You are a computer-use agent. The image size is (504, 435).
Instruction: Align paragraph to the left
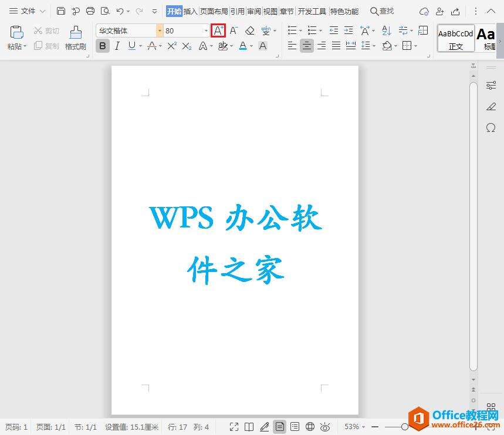(292, 46)
